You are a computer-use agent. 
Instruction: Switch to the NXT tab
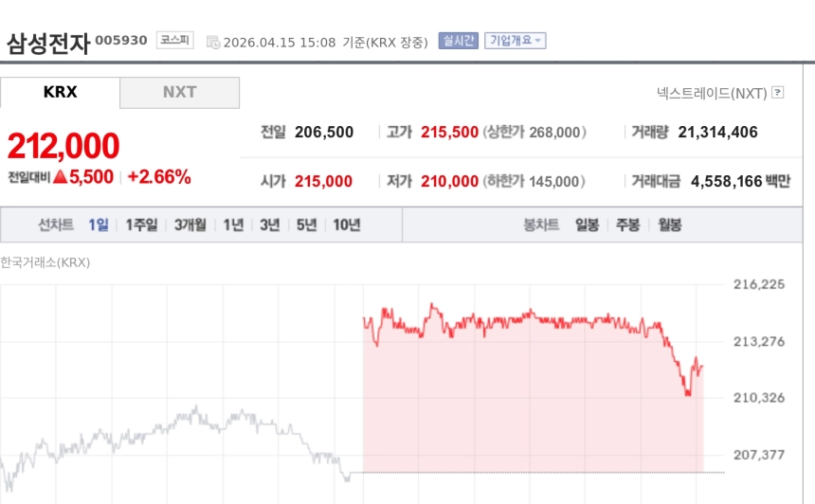click(x=179, y=93)
